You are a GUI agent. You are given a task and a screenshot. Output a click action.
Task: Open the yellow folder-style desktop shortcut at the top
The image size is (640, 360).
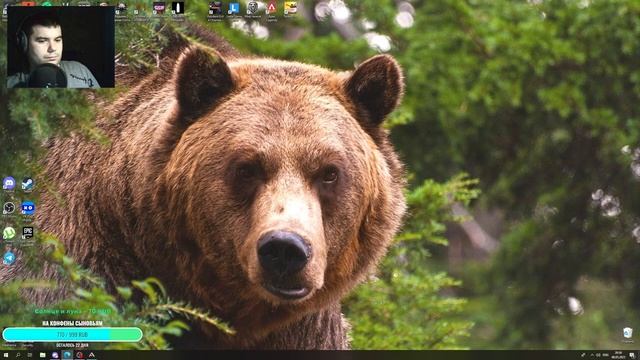[290, 7]
